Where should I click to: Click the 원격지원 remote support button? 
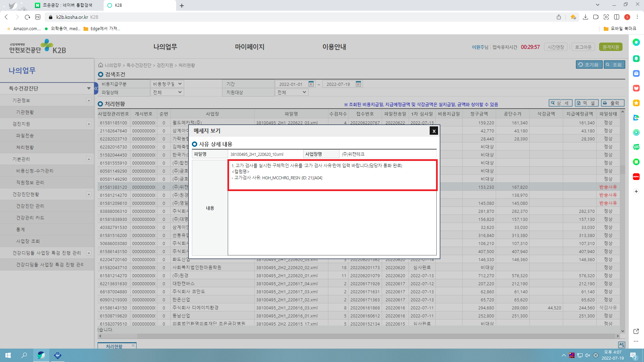click(x=611, y=47)
